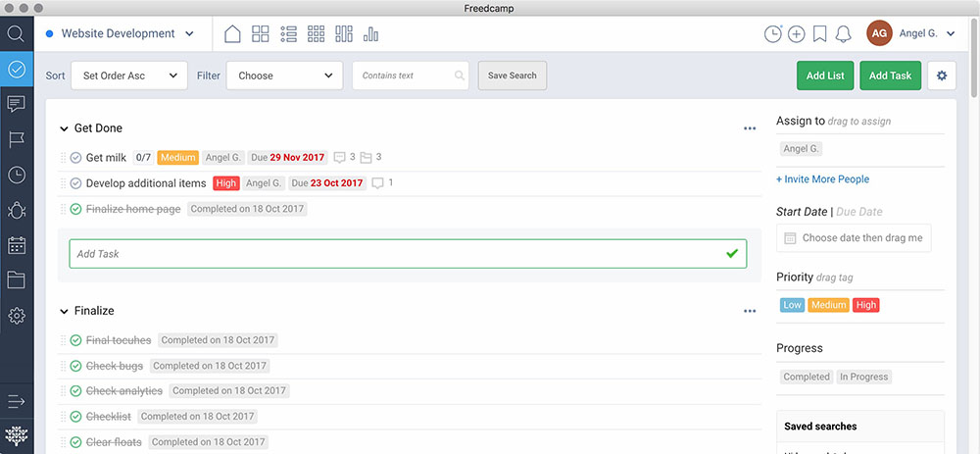Open the bar chart reports view icon
980x454 pixels.
pyautogui.click(x=370, y=34)
